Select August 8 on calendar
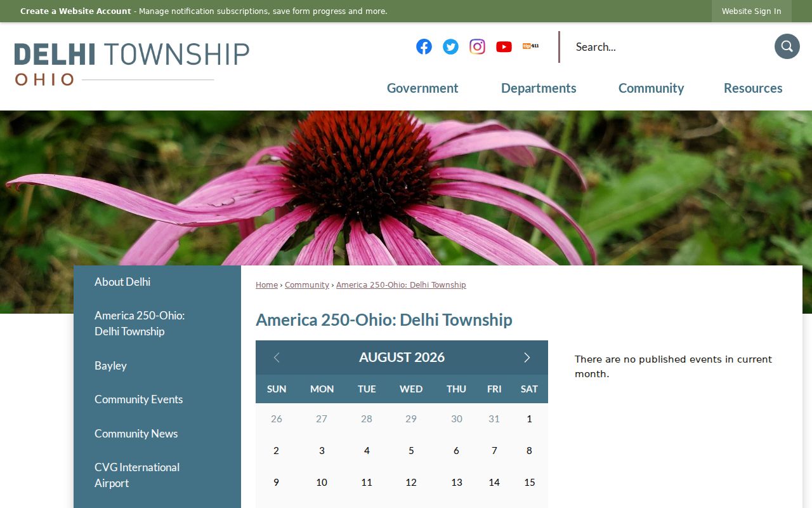Screen dimensions: 812x508 pos(529,451)
